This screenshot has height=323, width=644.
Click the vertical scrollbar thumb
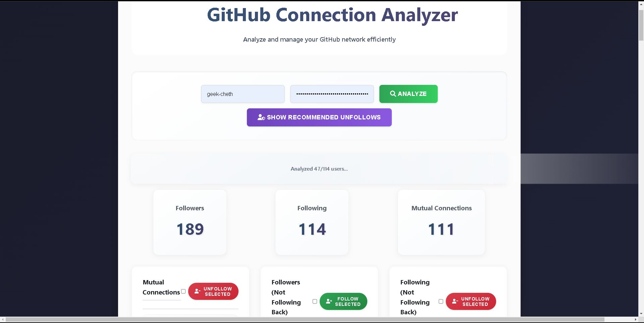[641, 25]
